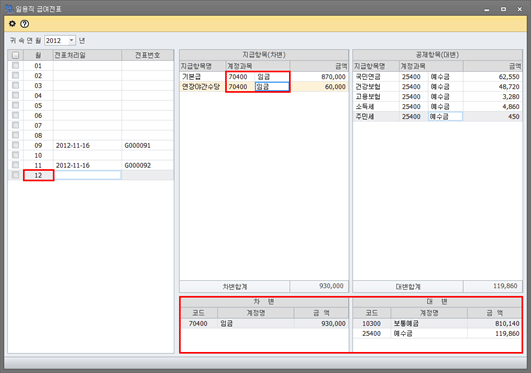The height and width of the screenshot is (373, 531).
Task: Edit the 임금 account field for 연장야간수당
Action: coord(272,87)
